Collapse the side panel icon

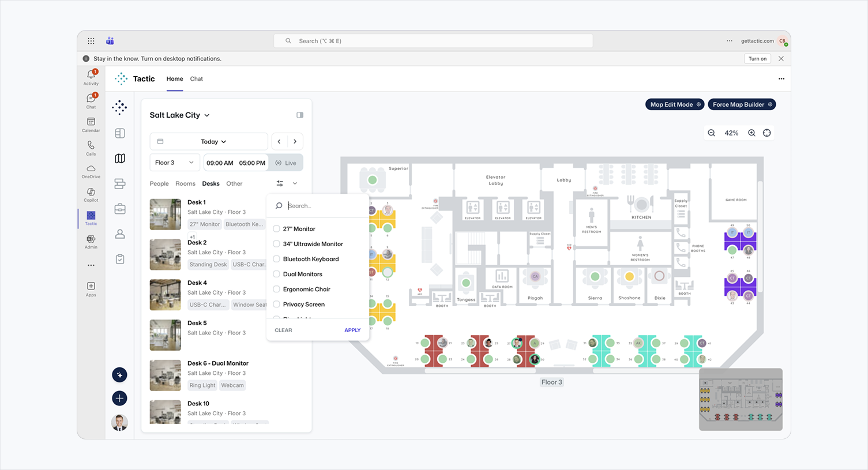click(300, 115)
